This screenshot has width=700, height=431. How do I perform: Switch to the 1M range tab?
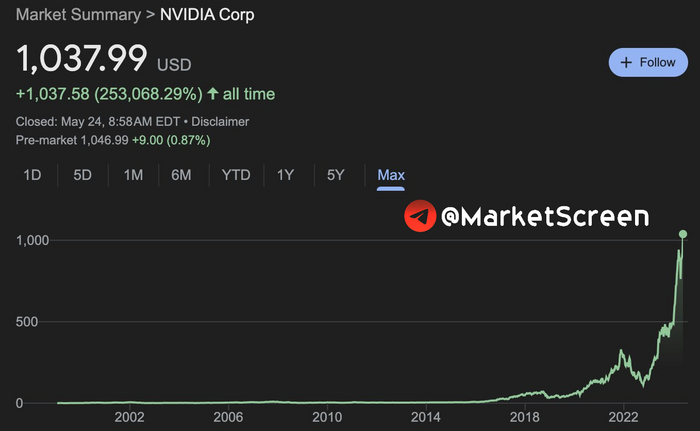pos(133,175)
